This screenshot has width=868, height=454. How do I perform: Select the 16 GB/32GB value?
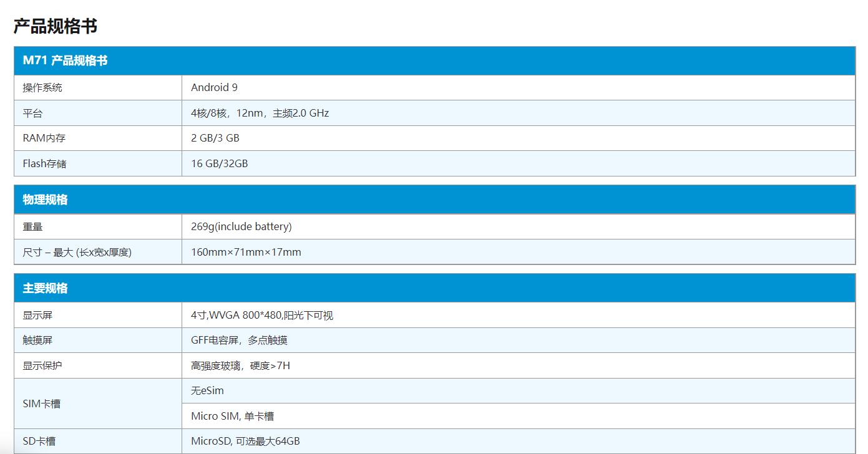click(x=220, y=163)
